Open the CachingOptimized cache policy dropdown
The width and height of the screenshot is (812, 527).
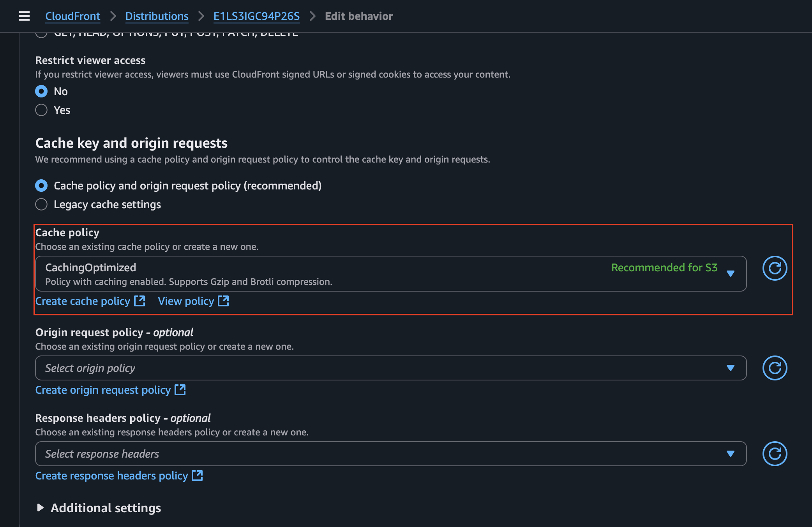click(x=730, y=273)
